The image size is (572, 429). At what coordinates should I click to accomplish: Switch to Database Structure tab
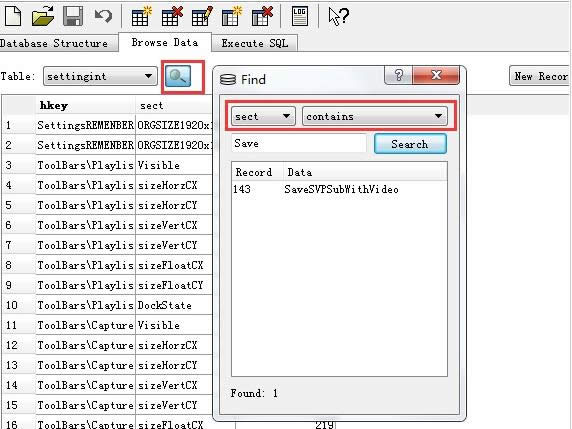(54, 43)
